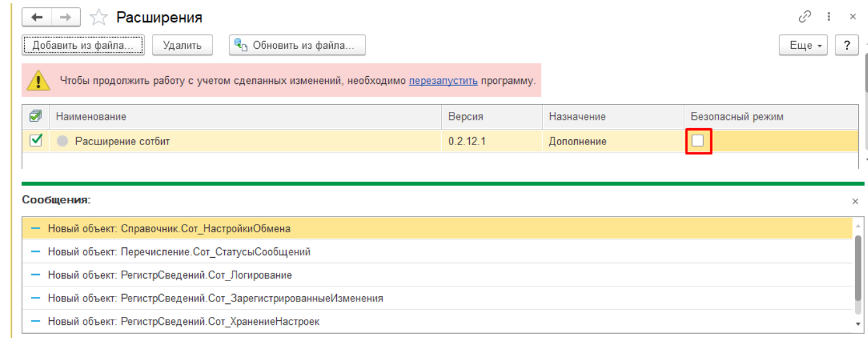Select message РегистрСведений.Сот_ЗарегистрированныеИзменения

(x=437, y=299)
